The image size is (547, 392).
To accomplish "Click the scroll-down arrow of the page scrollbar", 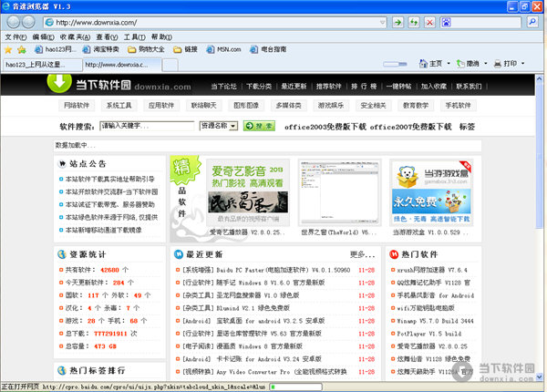I will tap(540, 377).
